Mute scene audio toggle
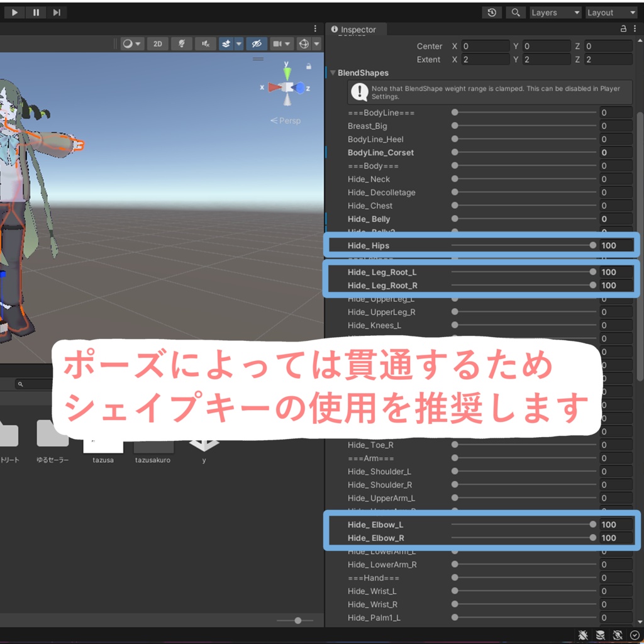The image size is (644, 644). (206, 43)
